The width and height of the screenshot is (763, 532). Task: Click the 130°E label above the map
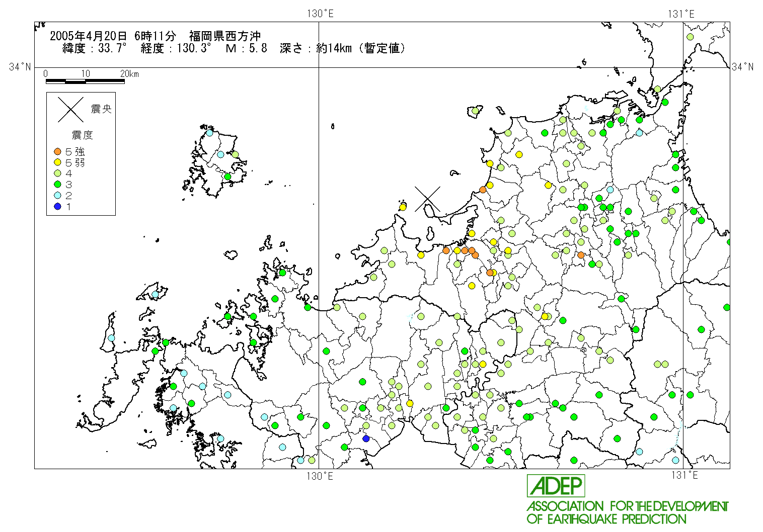pos(320,14)
